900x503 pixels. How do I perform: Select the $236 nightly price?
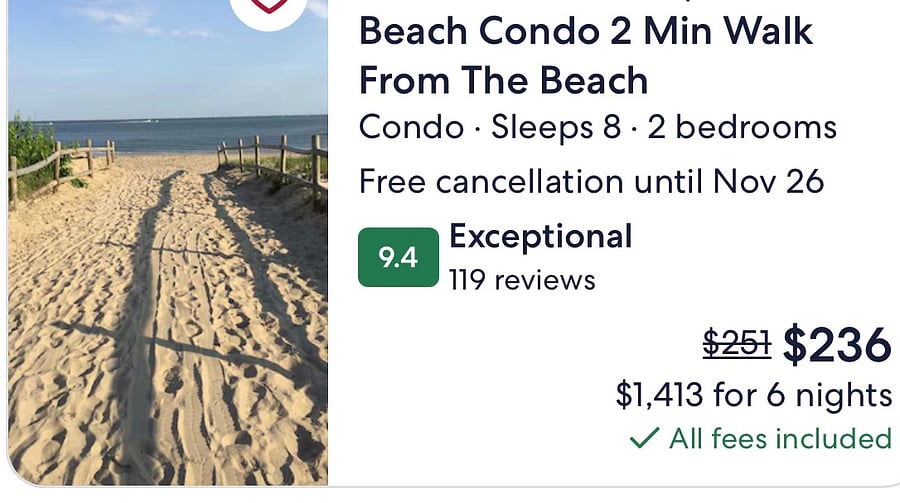click(837, 345)
